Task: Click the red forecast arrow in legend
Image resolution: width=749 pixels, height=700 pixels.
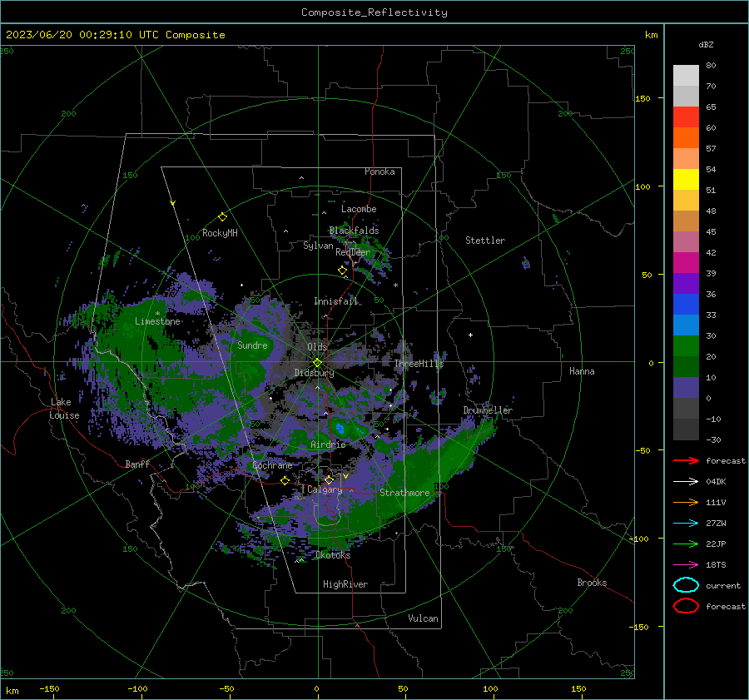Action: coord(686,460)
